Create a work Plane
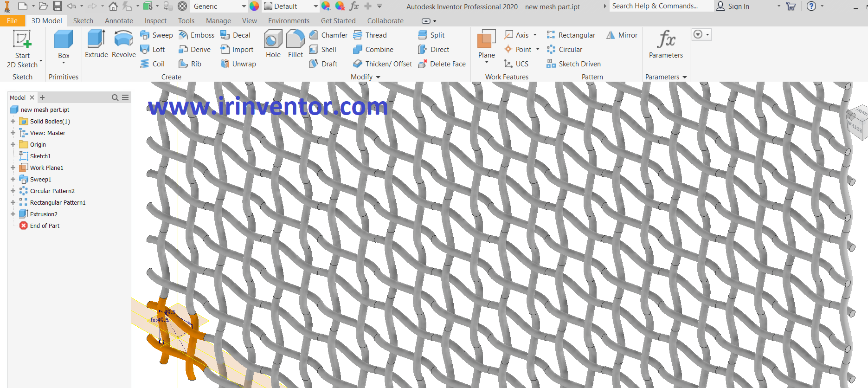 [487, 44]
